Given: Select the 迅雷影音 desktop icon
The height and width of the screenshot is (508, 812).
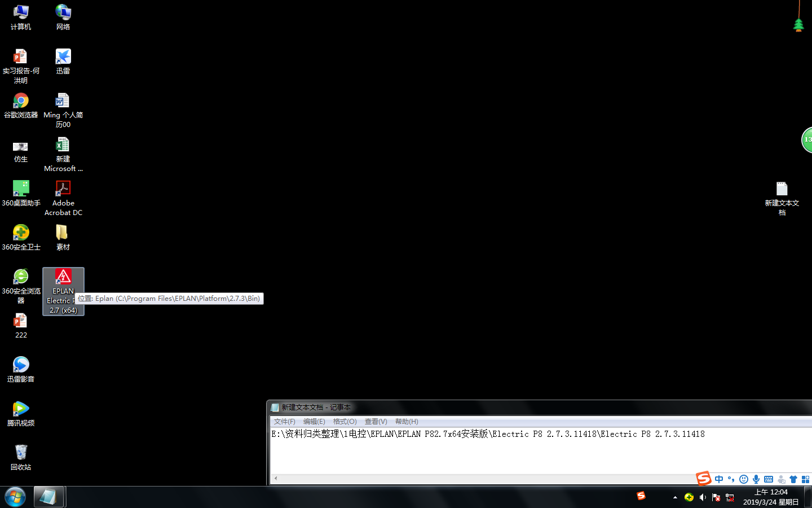Looking at the screenshot, I should [21, 365].
